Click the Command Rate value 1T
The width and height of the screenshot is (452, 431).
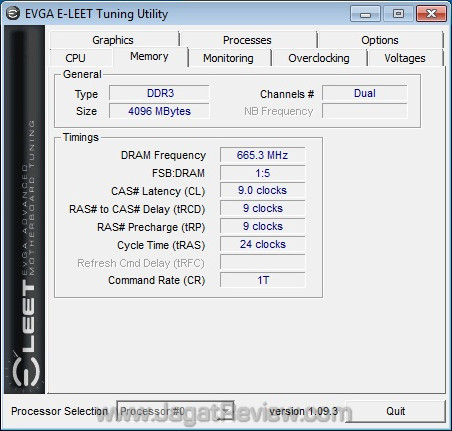[x=263, y=280]
